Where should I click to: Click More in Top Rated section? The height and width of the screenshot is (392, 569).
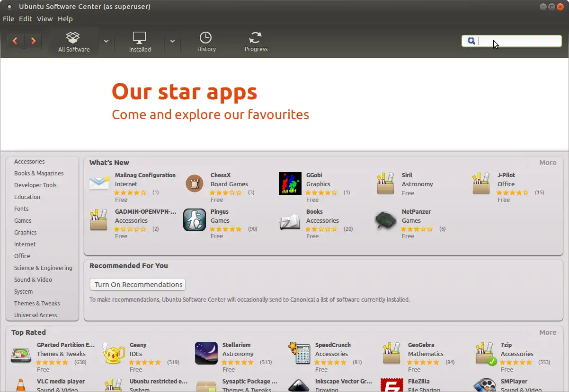pos(548,332)
